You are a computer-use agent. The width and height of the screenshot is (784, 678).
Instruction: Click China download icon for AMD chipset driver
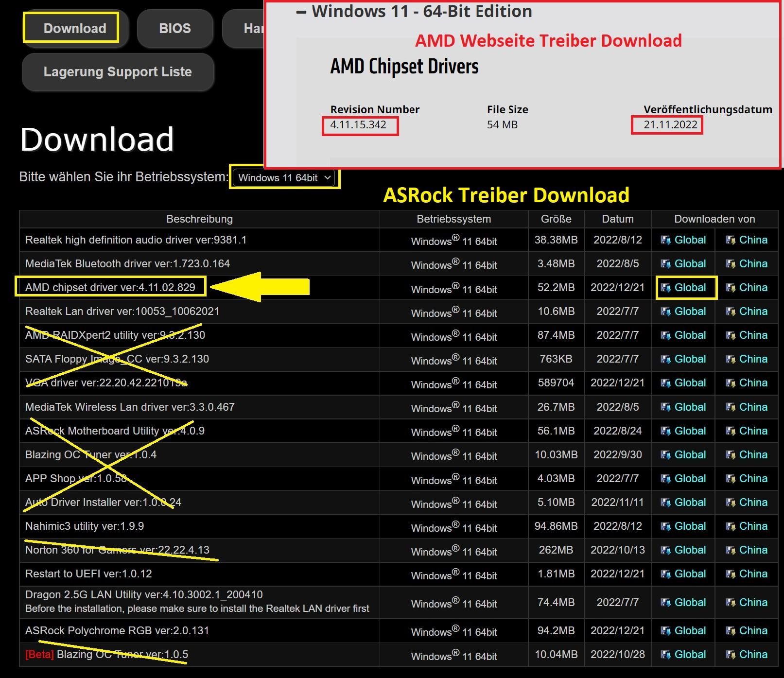click(x=730, y=288)
